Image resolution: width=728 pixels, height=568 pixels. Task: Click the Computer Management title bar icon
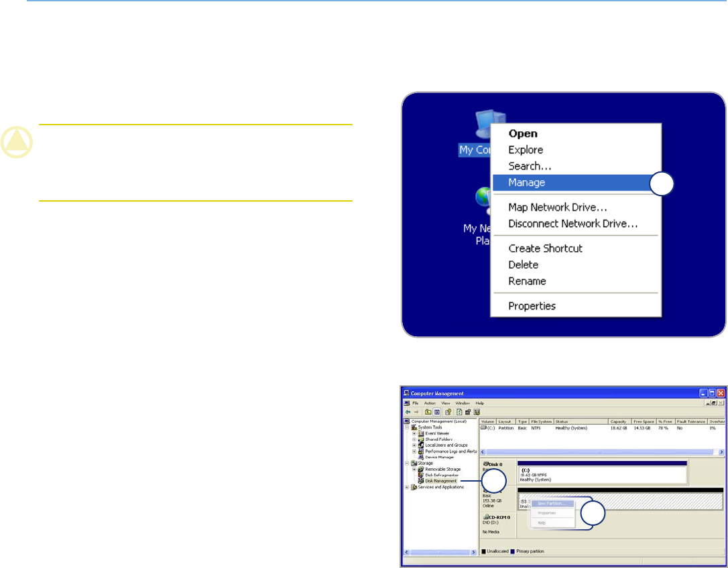(406, 394)
